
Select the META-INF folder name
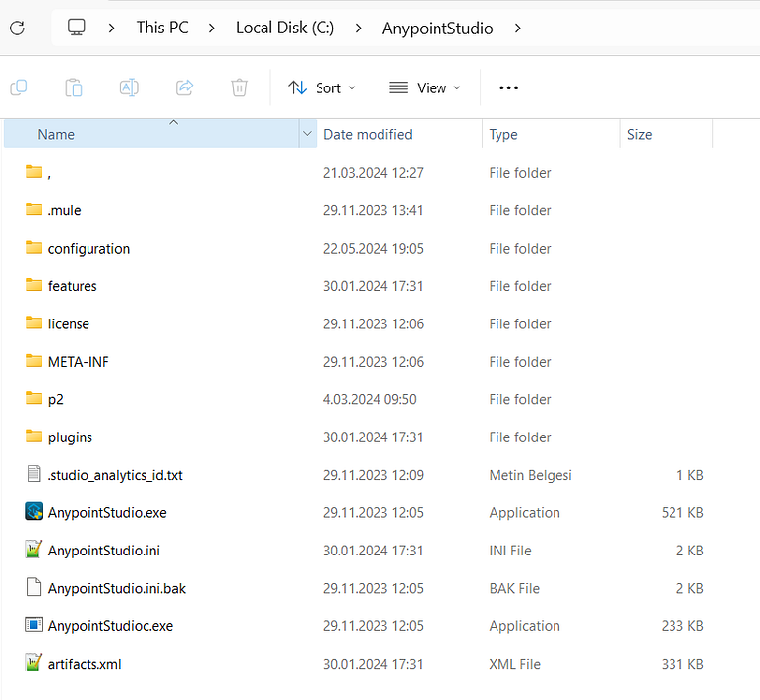coord(78,362)
